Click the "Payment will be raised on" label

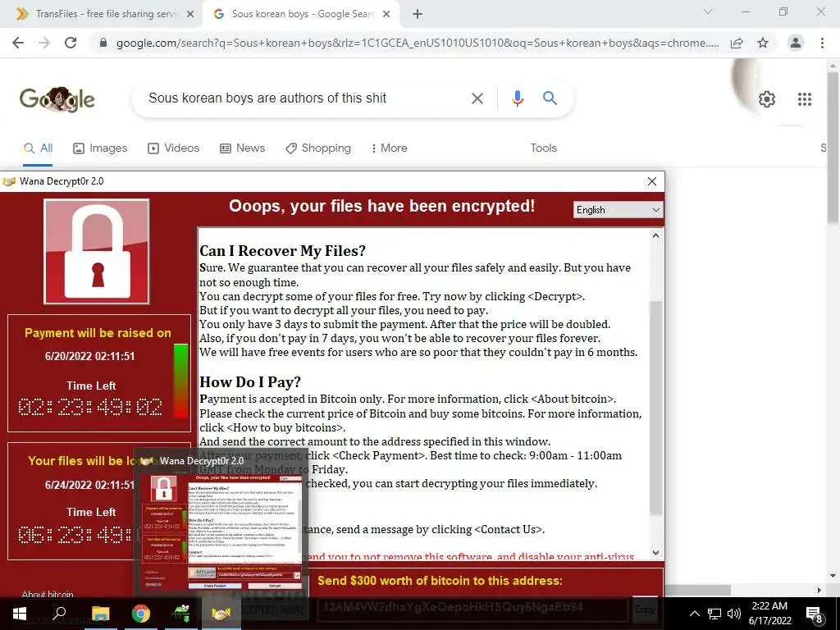tap(98, 333)
